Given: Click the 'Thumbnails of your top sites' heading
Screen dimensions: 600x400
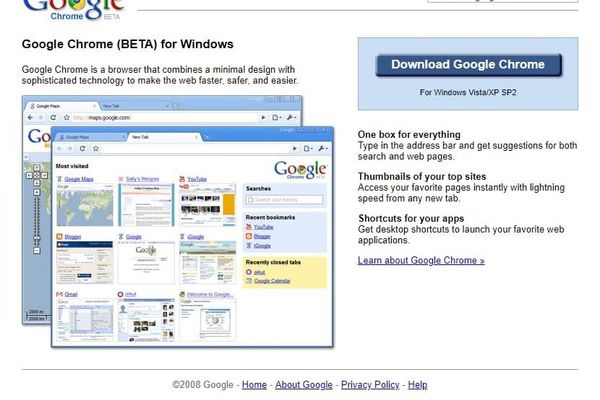Looking at the screenshot, I should point(422,176).
